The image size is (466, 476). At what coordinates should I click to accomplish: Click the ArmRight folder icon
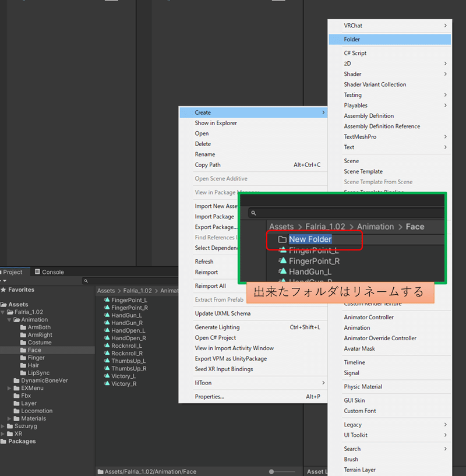(23, 335)
